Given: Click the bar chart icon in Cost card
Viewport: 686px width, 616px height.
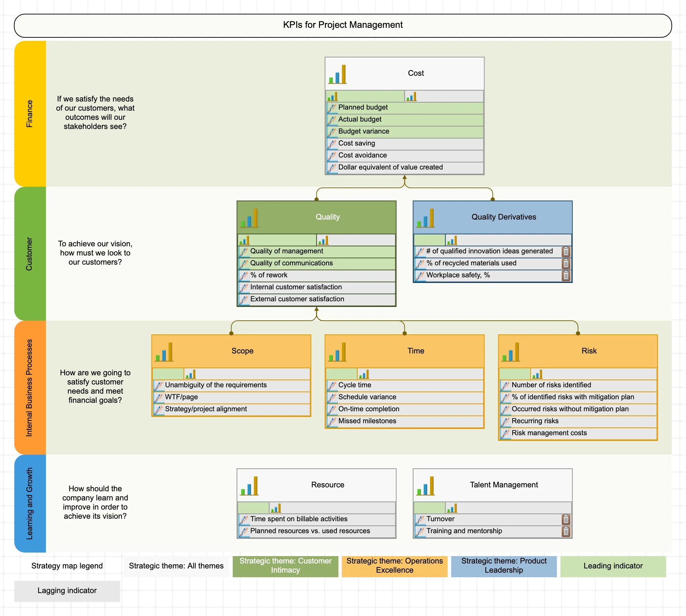Looking at the screenshot, I should point(338,74).
